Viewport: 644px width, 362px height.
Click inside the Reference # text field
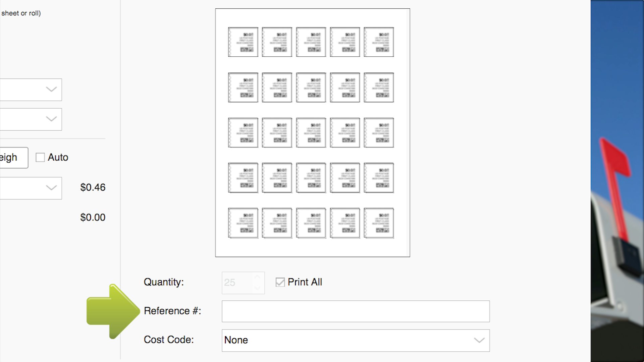355,311
